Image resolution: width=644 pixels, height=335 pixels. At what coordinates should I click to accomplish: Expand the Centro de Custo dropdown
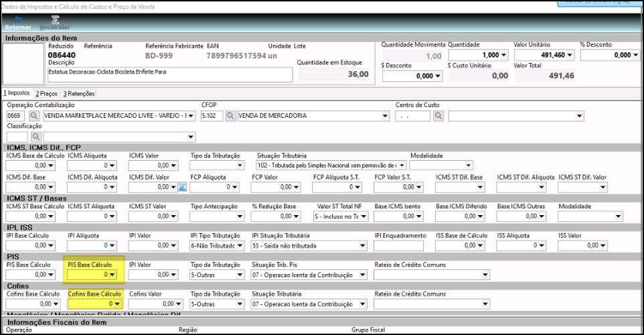pyautogui.click(x=579, y=116)
